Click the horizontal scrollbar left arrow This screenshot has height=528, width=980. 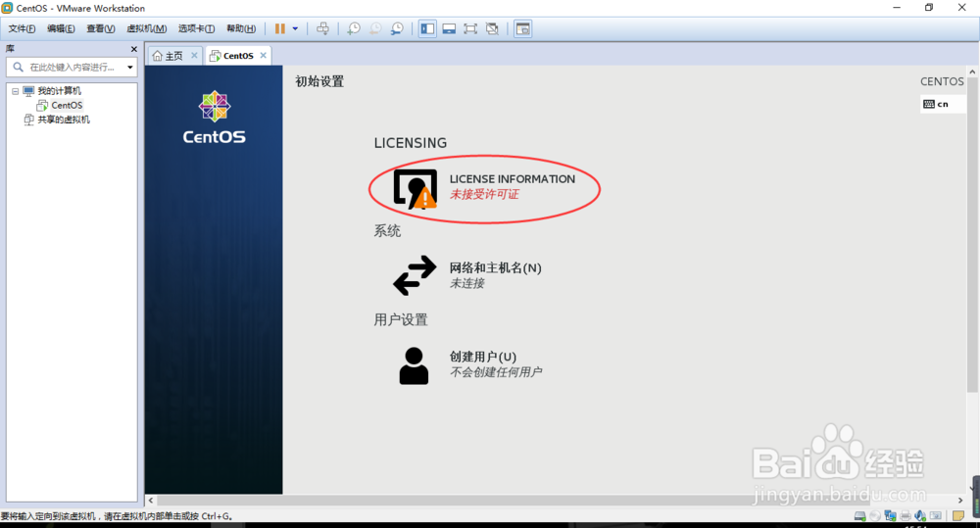(x=151, y=500)
